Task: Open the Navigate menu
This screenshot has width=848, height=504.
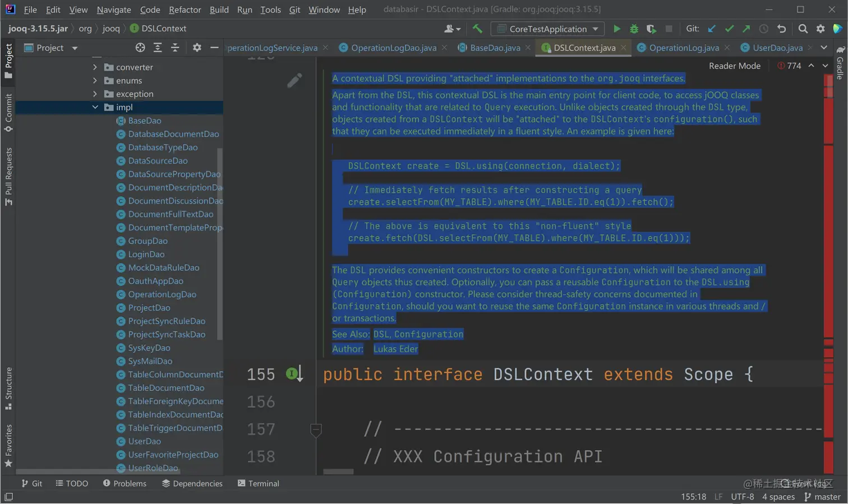Action: pos(114,10)
